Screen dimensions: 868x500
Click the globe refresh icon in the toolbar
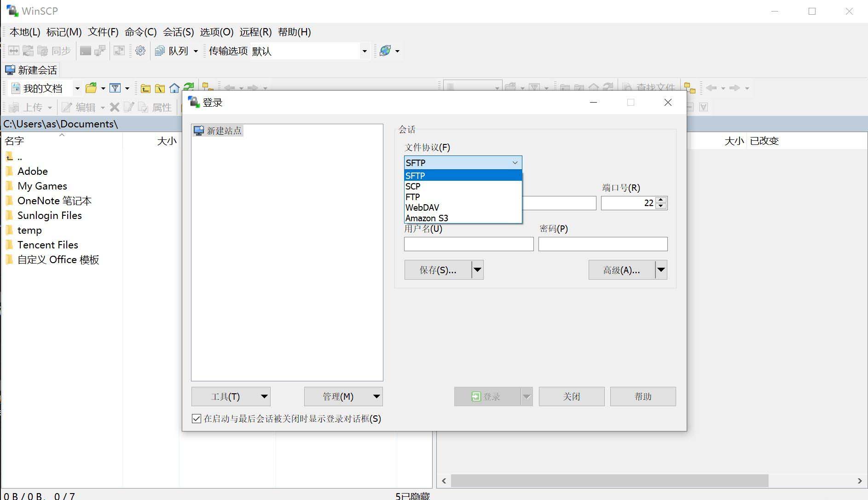point(385,51)
